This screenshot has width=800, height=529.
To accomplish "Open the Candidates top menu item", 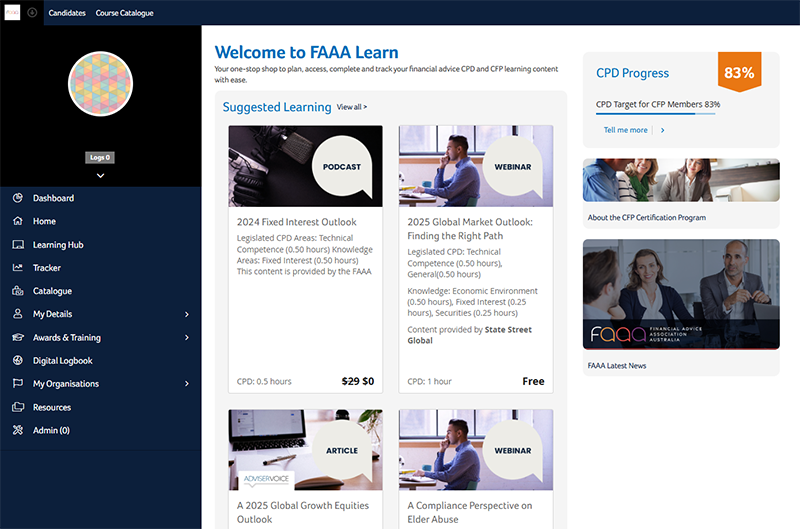I will 67,13.
